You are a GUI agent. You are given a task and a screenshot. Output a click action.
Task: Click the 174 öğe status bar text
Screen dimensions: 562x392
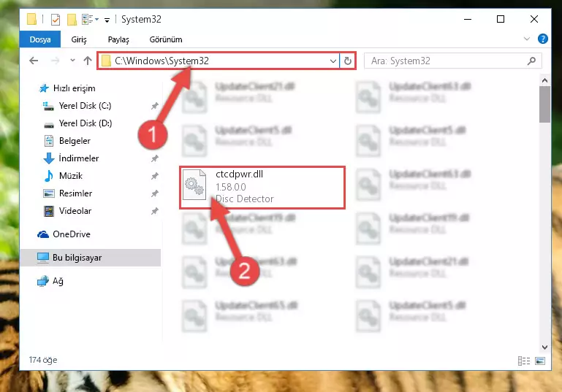(43, 360)
